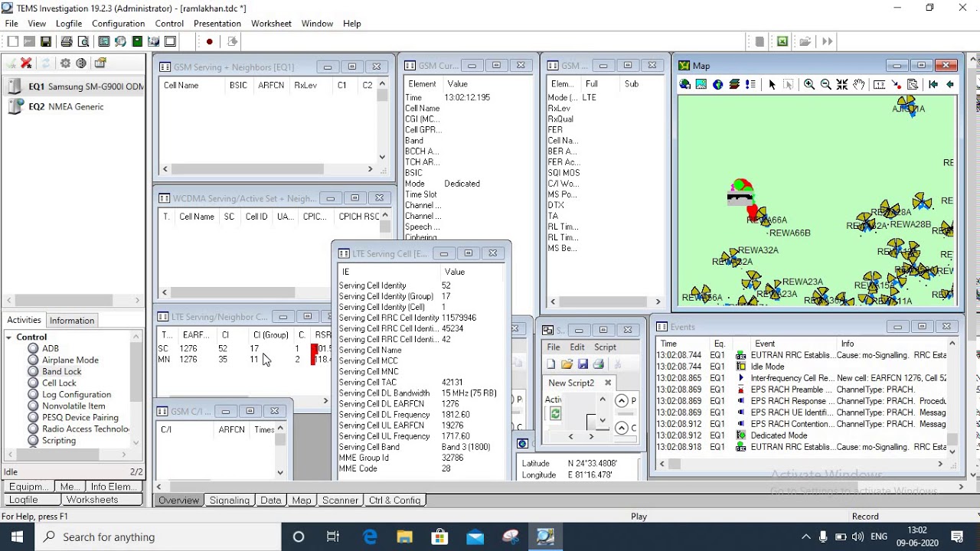Select Airplane Mode activity

tap(70, 360)
